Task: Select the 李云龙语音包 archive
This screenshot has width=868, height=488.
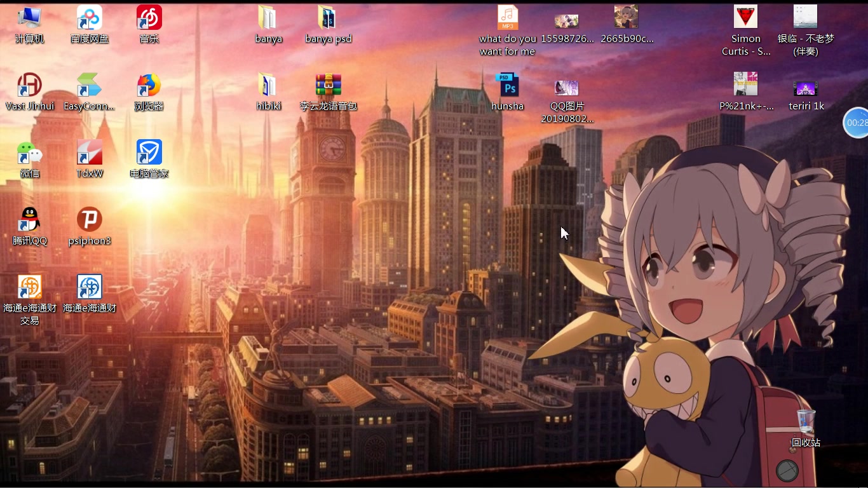Action: pyautogui.click(x=328, y=85)
